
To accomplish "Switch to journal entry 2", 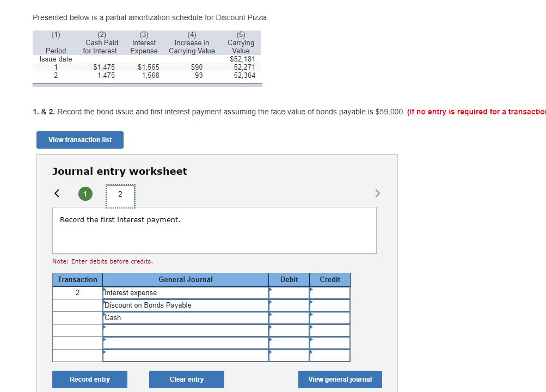I will point(120,193).
